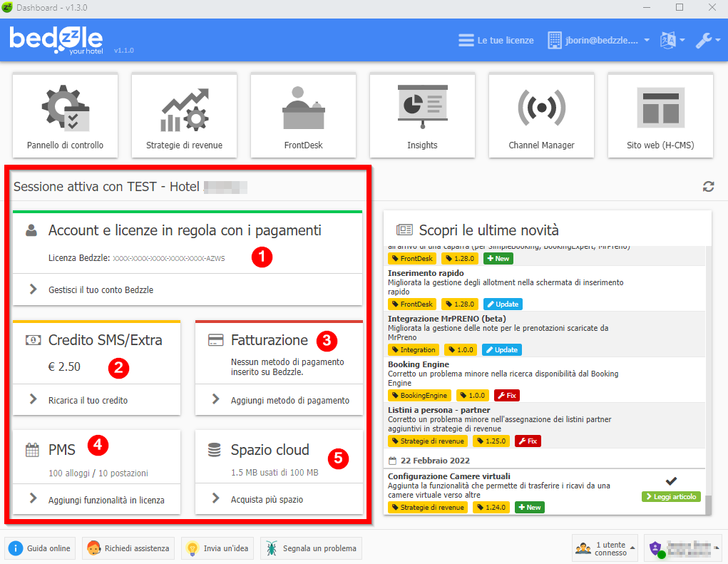728x564 pixels.
Task: Click the Fatturazione credit card icon
Action: pyautogui.click(x=216, y=340)
